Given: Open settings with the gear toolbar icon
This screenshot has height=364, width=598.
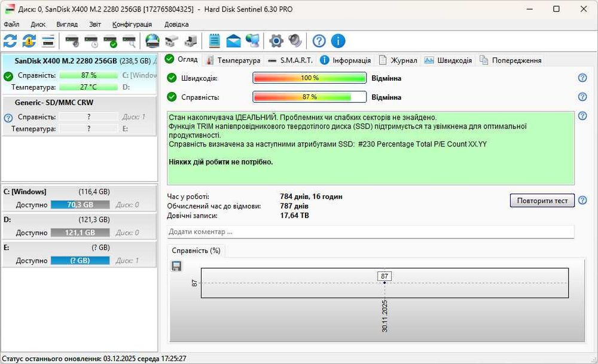Looking at the screenshot, I should click(x=276, y=41).
